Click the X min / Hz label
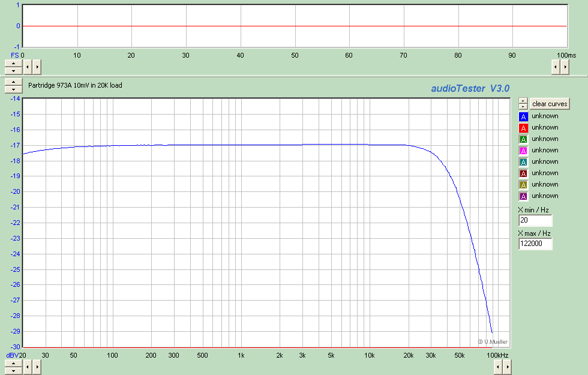 pos(533,210)
